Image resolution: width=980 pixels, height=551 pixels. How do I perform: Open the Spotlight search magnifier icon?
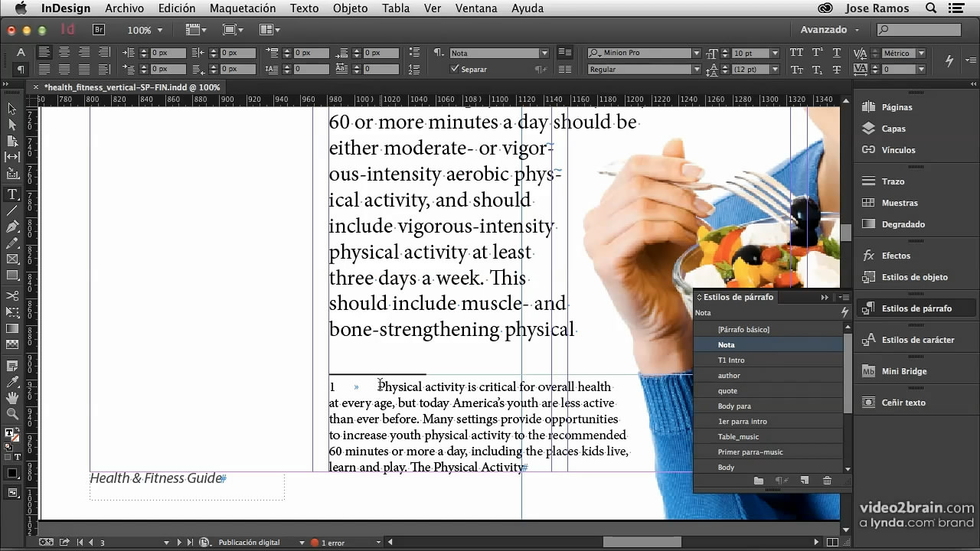pos(931,8)
